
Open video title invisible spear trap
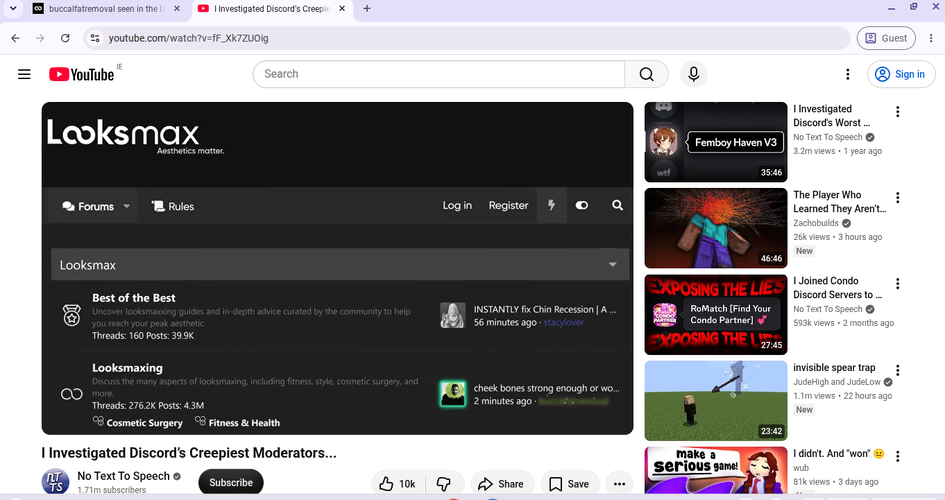point(834,367)
